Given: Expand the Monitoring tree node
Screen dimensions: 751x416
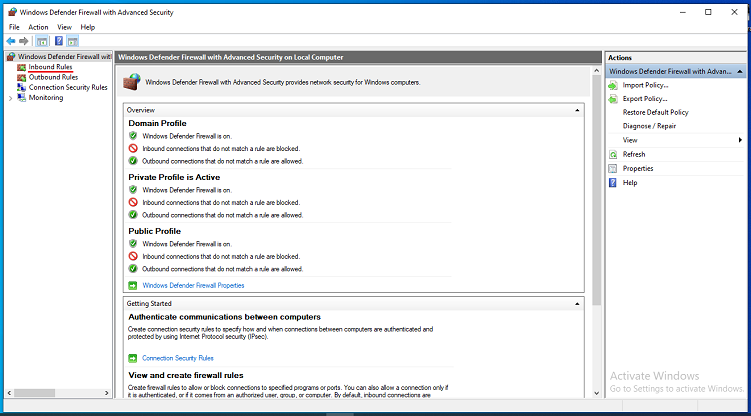Looking at the screenshot, I should pos(11,98).
